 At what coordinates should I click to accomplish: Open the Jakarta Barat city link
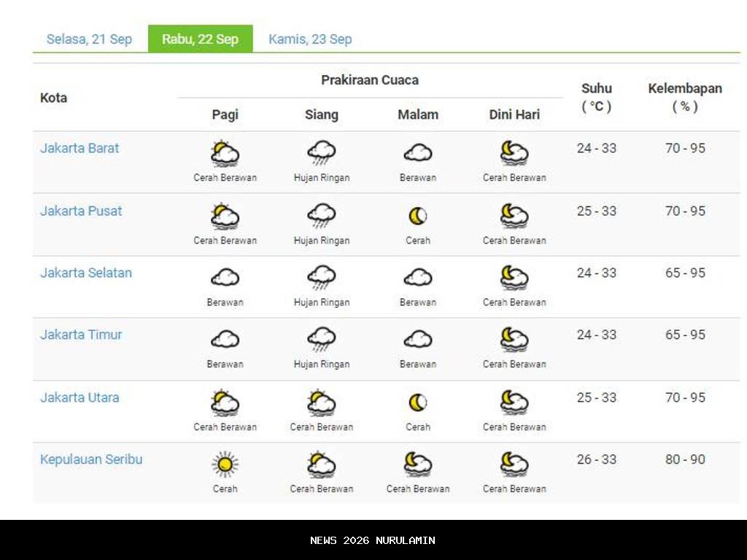coord(80,148)
